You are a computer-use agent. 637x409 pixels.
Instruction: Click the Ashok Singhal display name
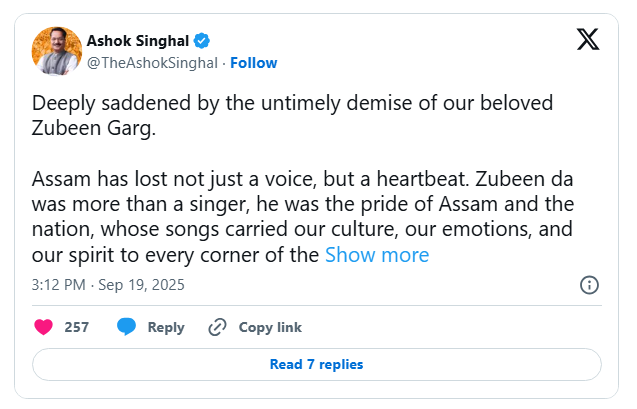point(138,41)
